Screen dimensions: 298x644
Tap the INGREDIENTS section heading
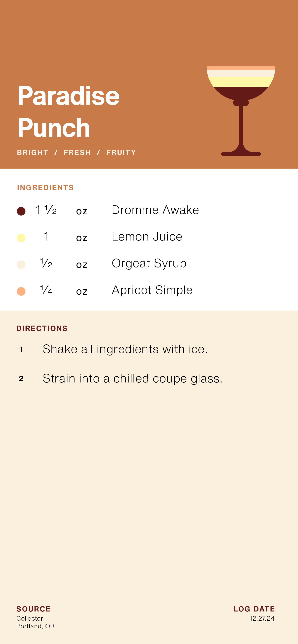(x=45, y=188)
